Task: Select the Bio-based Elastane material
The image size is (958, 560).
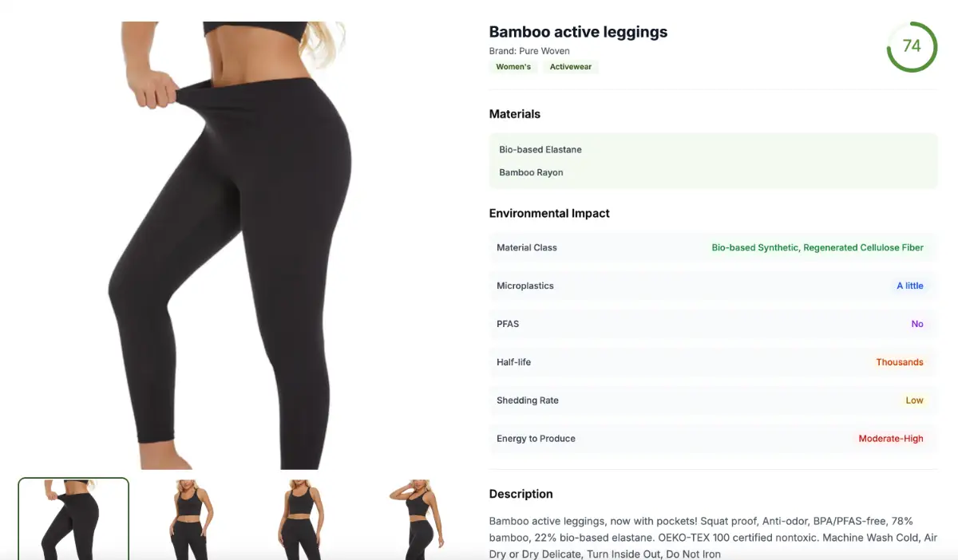Action: click(540, 150)
